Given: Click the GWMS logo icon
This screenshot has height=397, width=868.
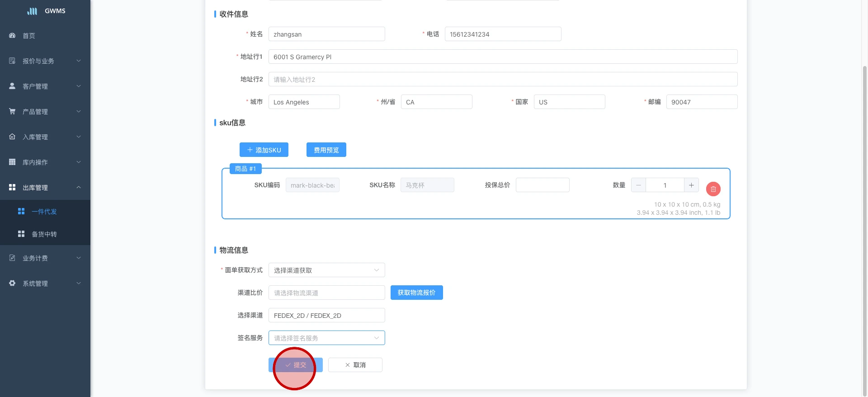Looking at the screenshot, I should coord(32,11).
